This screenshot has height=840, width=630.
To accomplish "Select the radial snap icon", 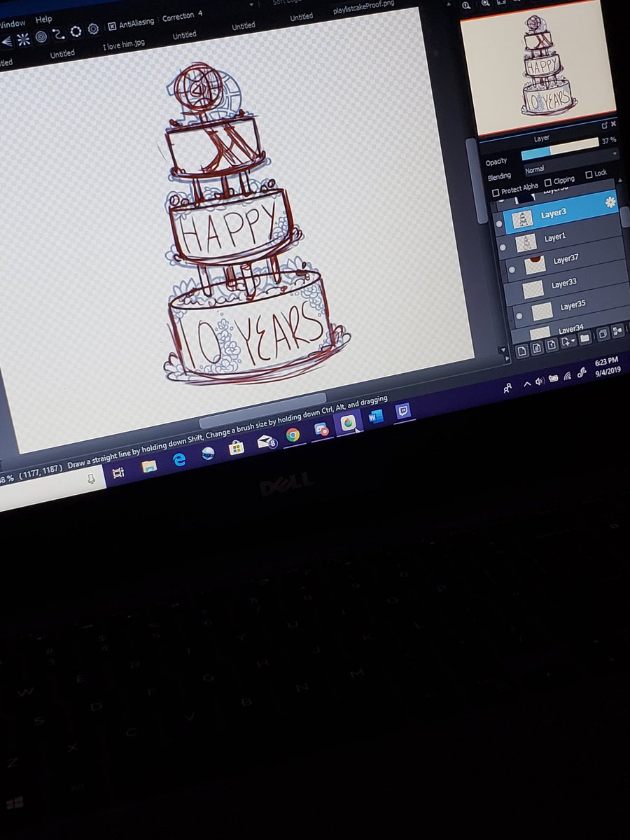I will 24,38.
